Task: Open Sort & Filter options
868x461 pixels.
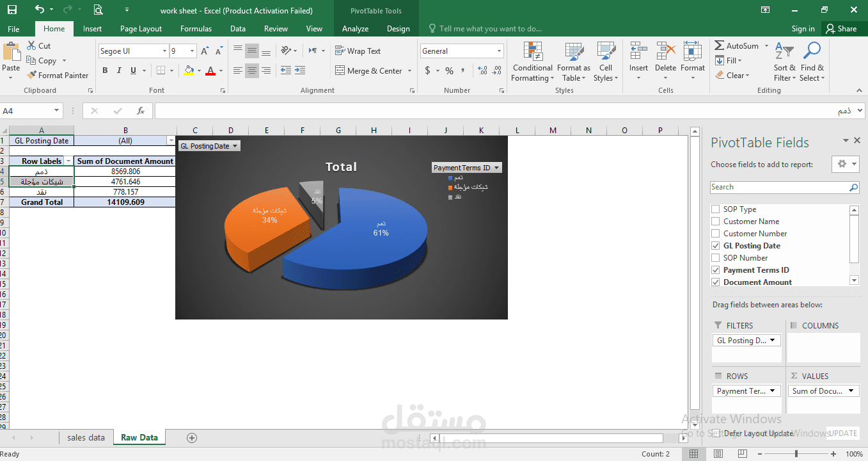Action: point(784,62)
